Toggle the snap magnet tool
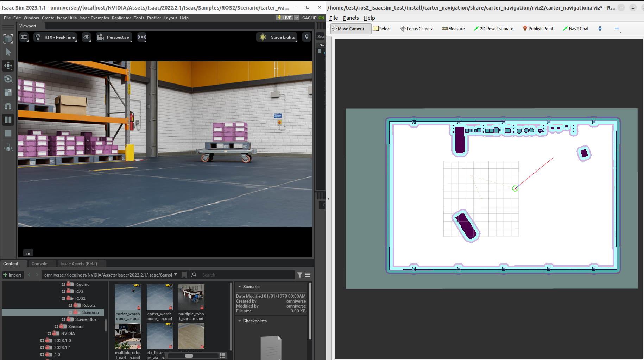Image resolution: width=644 pixels, height=360 pixels. point(8,106)
